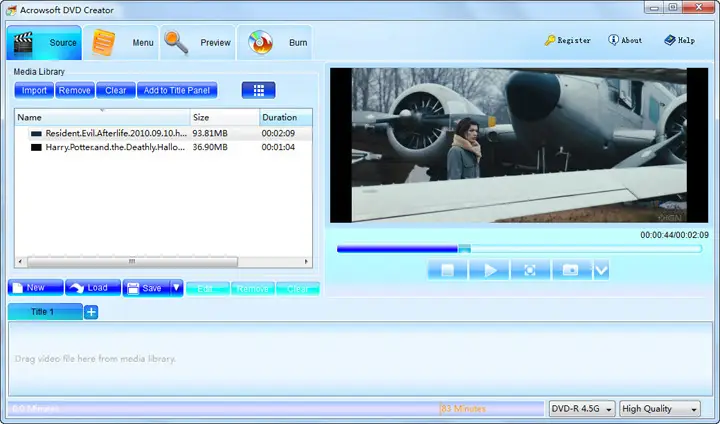Close the Acrowsoft DVD Creator window
The width and height of the screenshot is (720, 424).
[699, 7]
